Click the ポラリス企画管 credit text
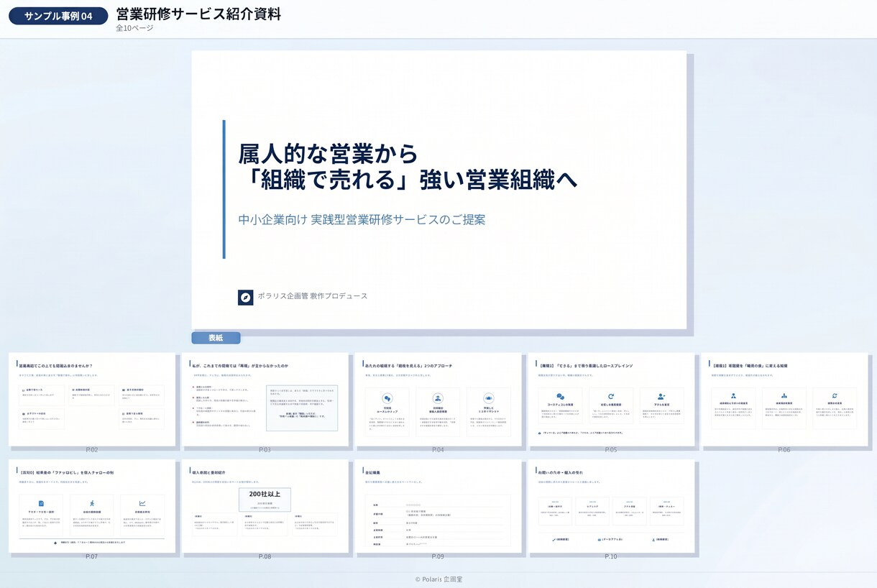Image resolution: width=877 pixels, height=588 pixels. [313, 296]
